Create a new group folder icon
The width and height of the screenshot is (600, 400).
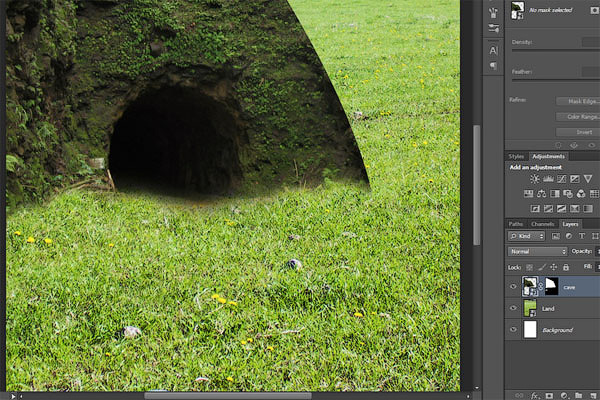tap(579, 395)
